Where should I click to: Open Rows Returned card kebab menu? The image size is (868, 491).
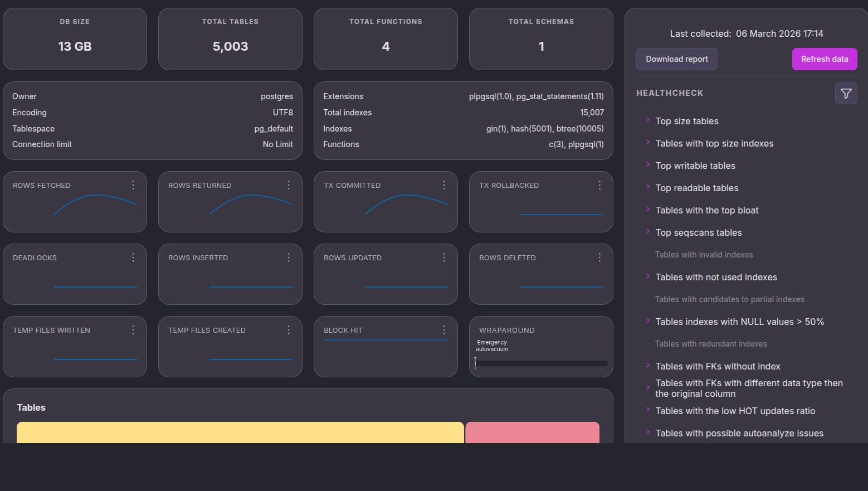pos(289,185)
